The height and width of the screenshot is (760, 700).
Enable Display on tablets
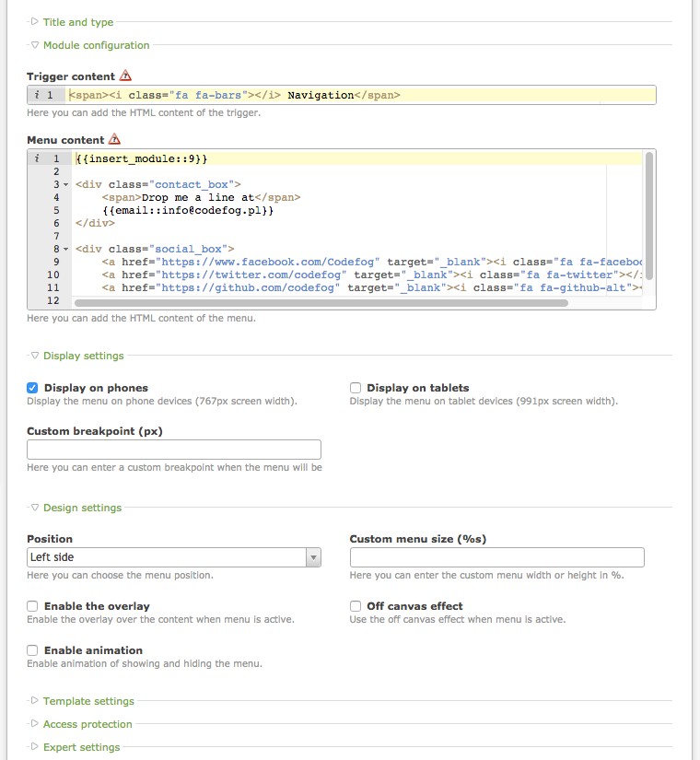pos(356,388)
